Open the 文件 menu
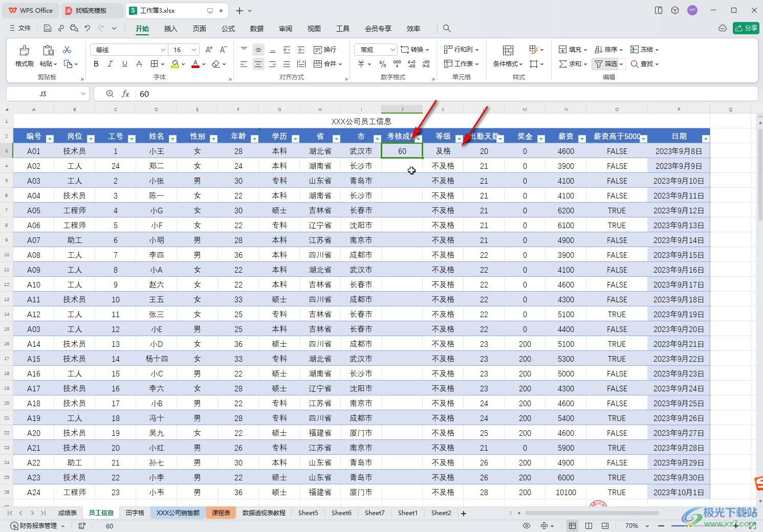763x532 pixels. pyautogui.click(x=20, y=28)
